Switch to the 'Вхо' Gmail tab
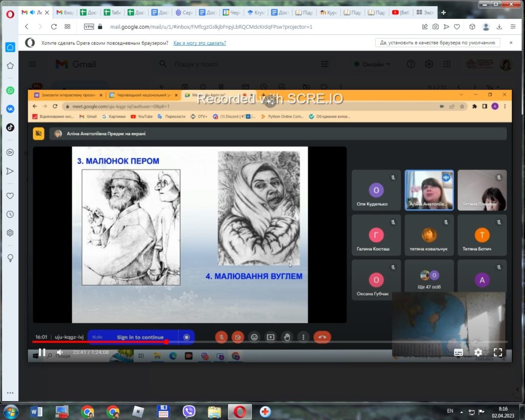525x420 pixels. coord(65,12)
